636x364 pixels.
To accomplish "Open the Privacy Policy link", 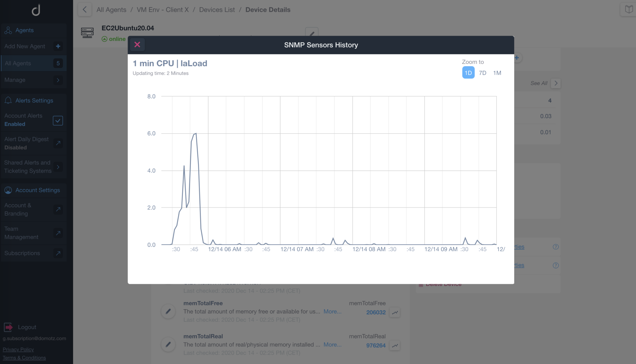I will click(x=18, y=349).
